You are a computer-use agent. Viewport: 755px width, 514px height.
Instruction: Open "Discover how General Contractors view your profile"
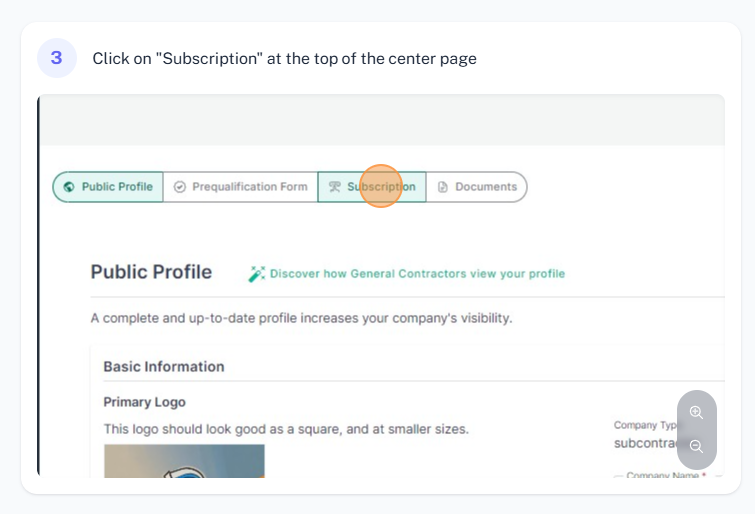point(417,274)
